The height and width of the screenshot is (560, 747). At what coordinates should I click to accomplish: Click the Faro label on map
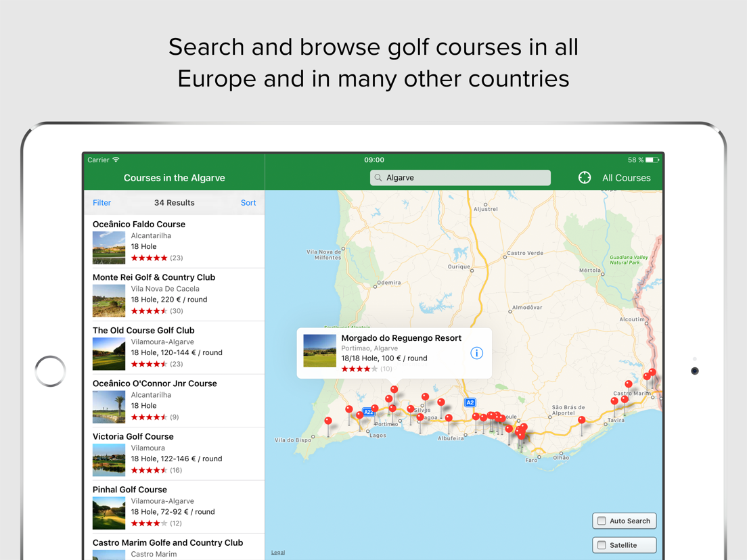(x=531, y=460)
